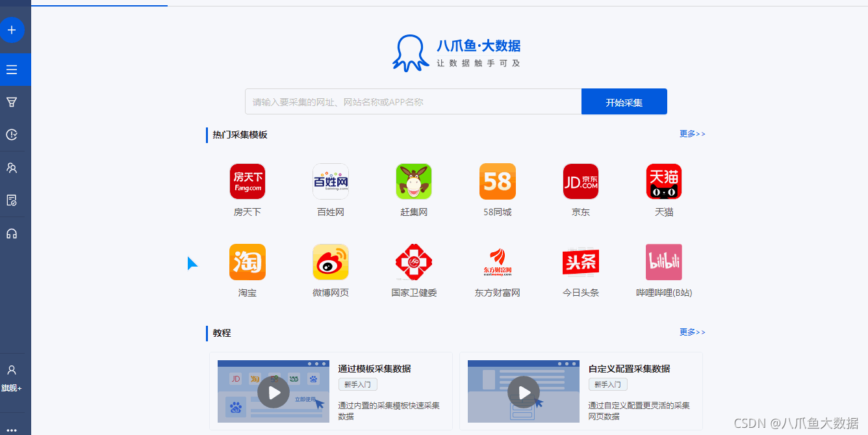Open 更多>> next to 教程
The height and width of the screenshot is (435, 868).
693,332
